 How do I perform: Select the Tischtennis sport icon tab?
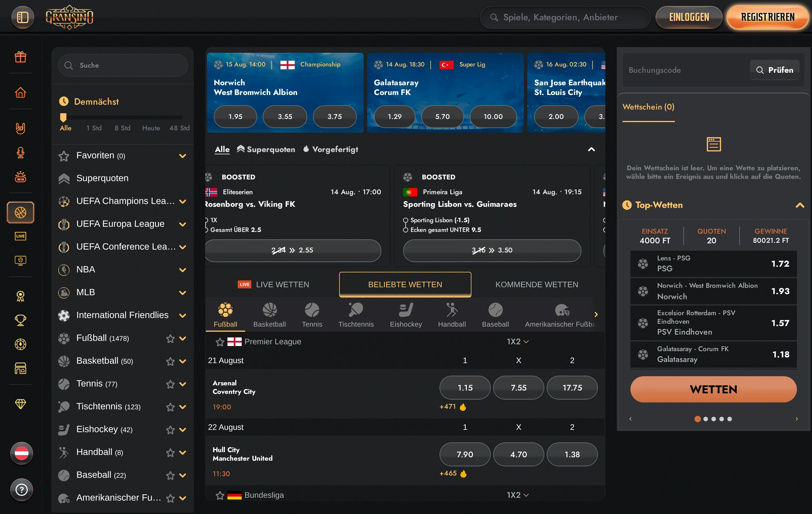pyautogui.click(x=356, y=315)
